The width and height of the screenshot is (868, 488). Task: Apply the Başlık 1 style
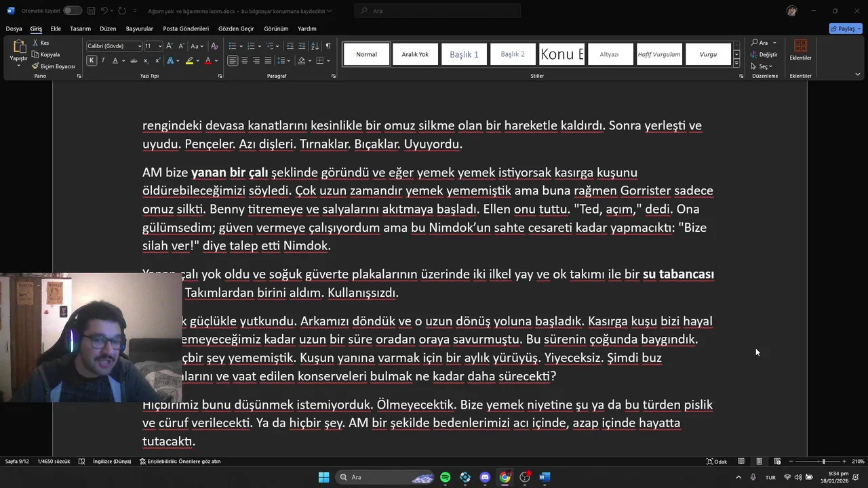point(465,54)
